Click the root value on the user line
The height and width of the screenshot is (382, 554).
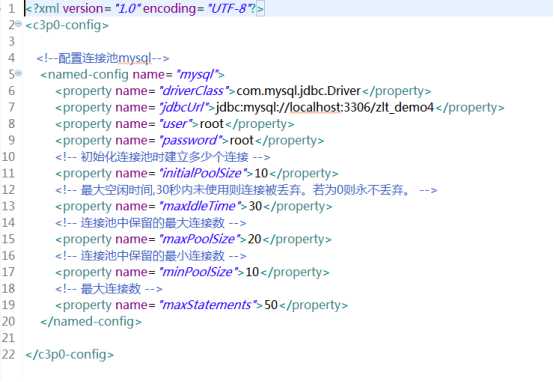[211, 124]
